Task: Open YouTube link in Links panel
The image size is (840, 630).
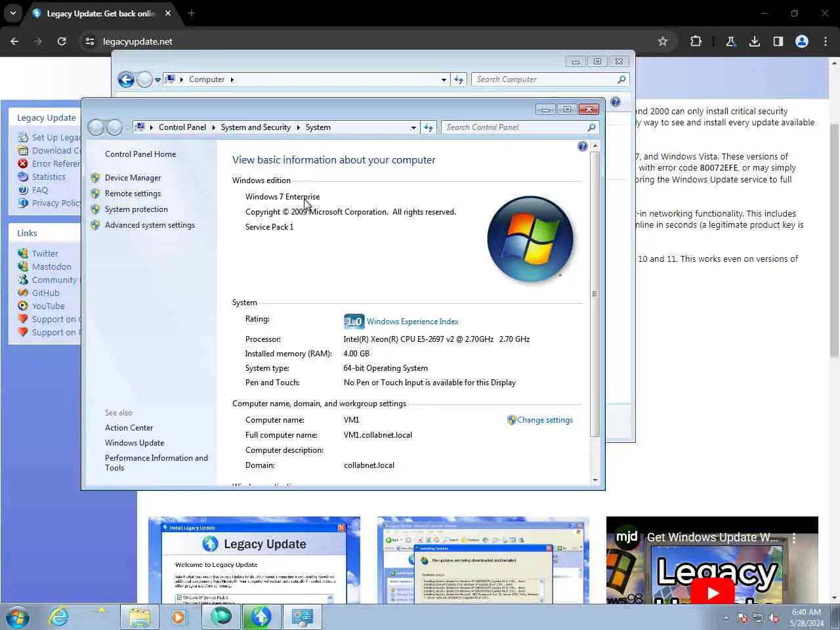Action: 48,306
